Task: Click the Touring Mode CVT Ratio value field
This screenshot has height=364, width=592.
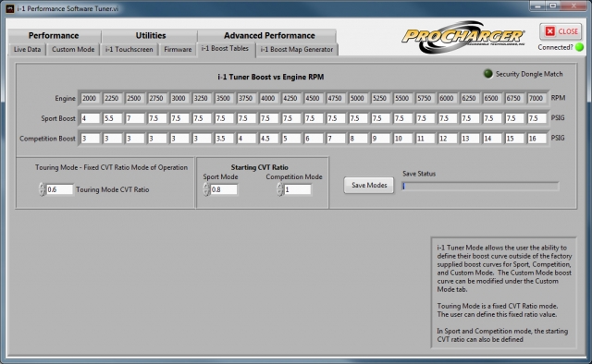Action: pyautogui.click(x=59, y=189)
